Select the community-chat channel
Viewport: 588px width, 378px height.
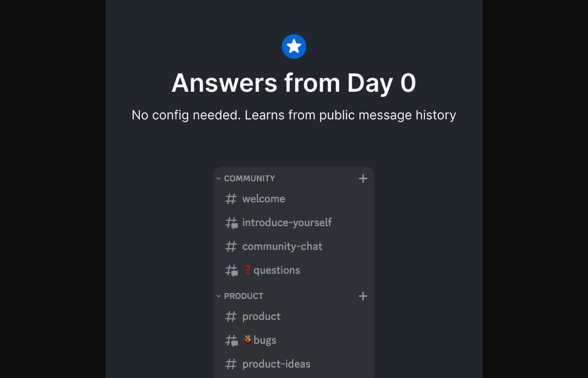tap(282, 247)
